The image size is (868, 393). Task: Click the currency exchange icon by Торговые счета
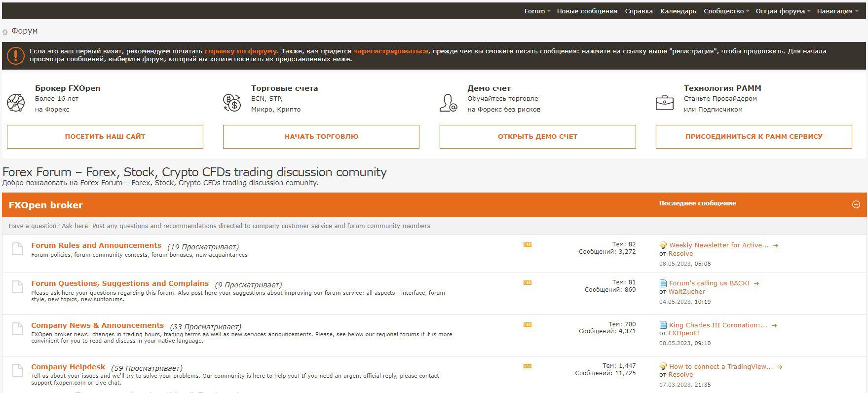(x=232, y=103)
